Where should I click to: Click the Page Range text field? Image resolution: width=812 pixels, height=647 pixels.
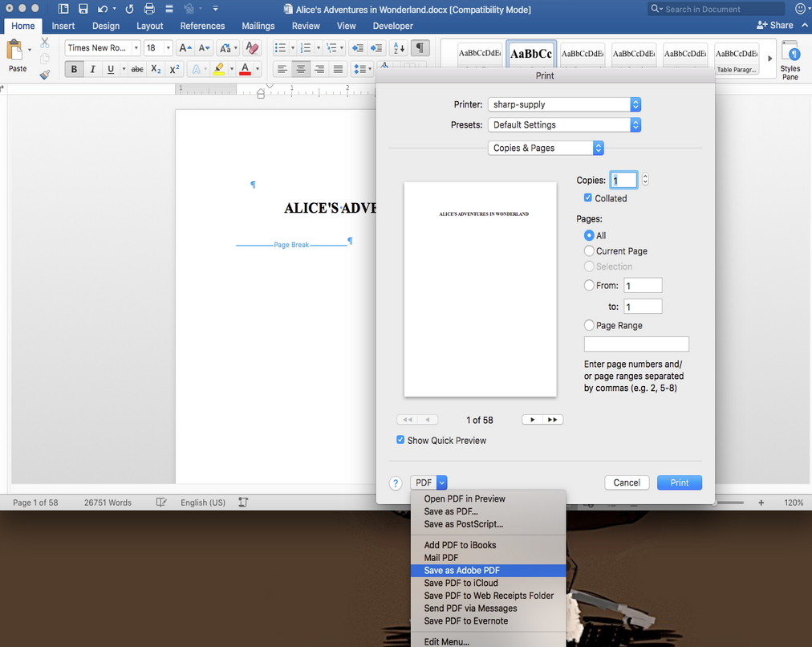click(x=636, y=344)
